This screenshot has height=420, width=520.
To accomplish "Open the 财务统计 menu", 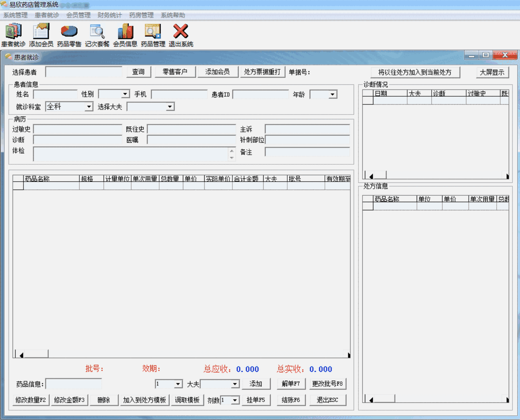I will coord(109,15).
